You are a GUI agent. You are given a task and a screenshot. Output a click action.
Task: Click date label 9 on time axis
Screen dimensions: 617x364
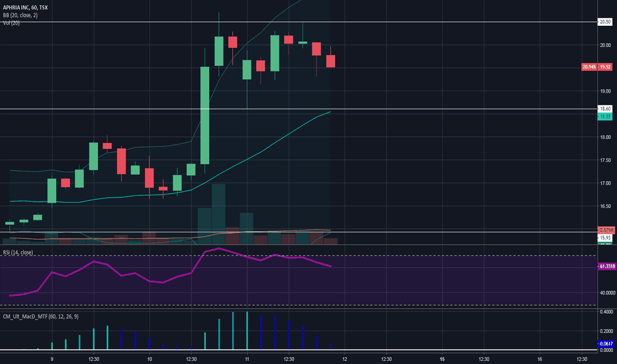point(52,359)
